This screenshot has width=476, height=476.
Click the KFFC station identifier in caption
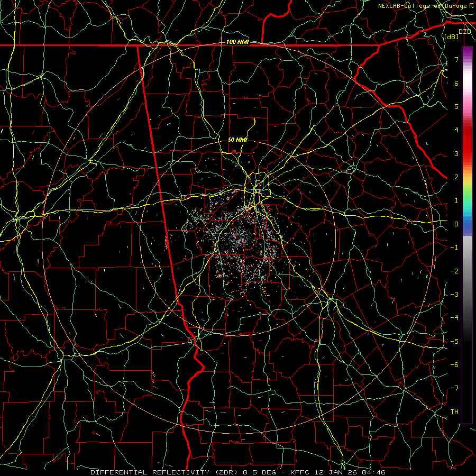tap(301, 472)
